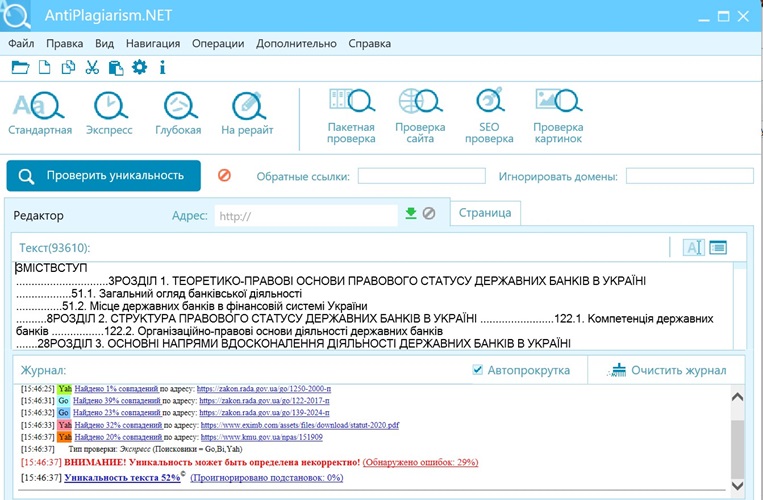Paste from clipboard icon
Screen dimensions: 763x500
tap(116, 68)
